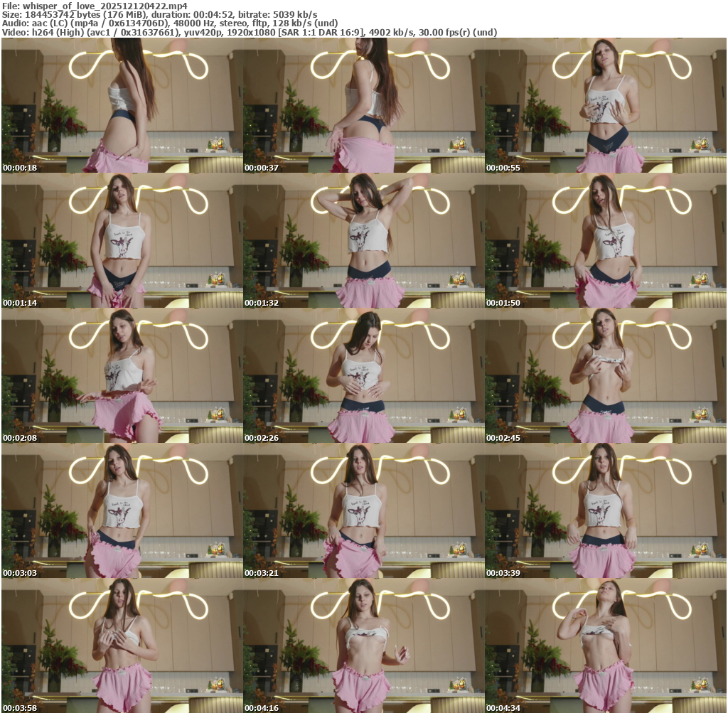Viewport: 728px width, 713px height.
Task: Open the frame at timestamp 00:01:50
Action: tap(606, 240)
